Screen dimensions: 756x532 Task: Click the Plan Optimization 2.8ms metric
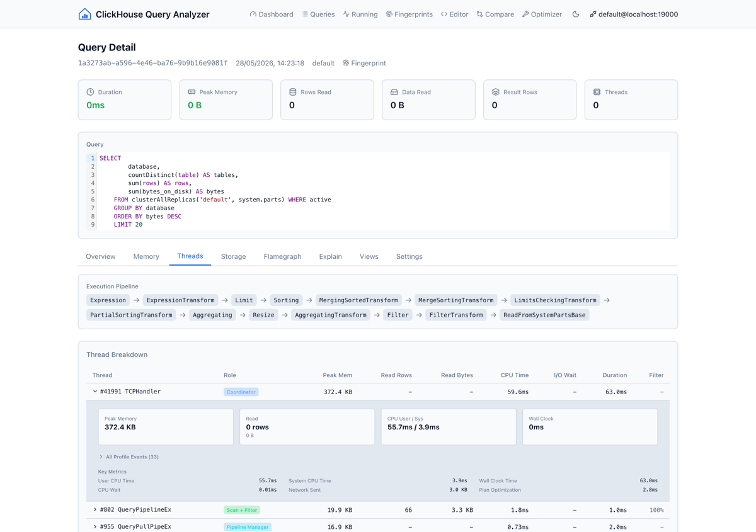568,490
